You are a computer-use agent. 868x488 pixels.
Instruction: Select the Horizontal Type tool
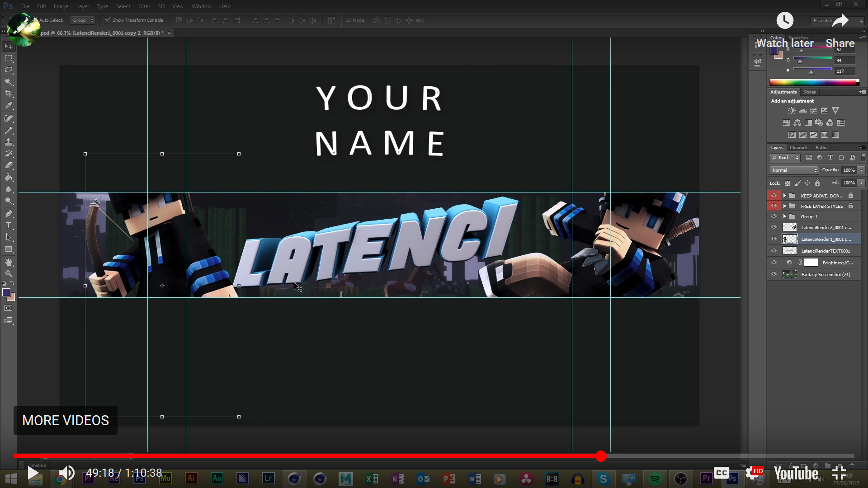pyautogui.click(x=9, y=225)
